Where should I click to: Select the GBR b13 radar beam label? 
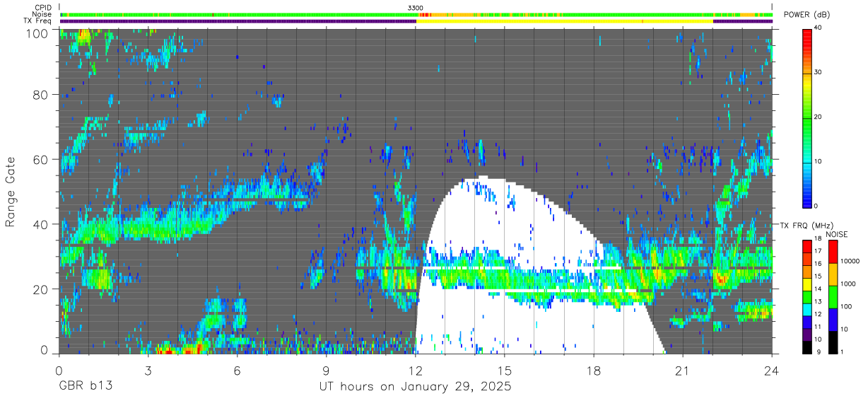pos(86,387)
